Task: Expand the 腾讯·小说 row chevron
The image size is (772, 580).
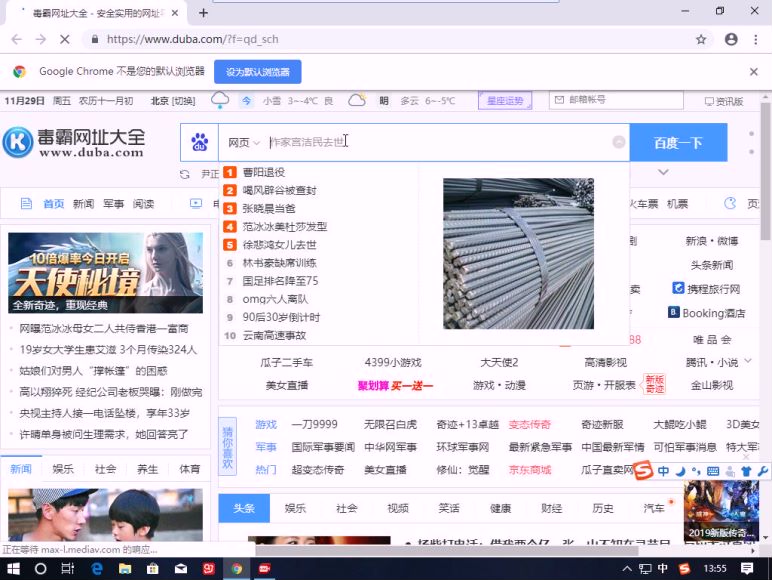Action: coord(748,361)
